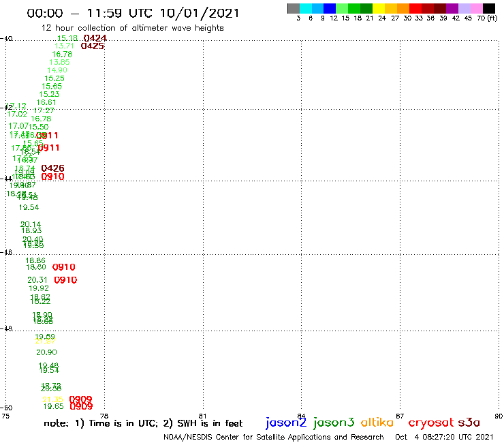
Task: Click the yellow wave height value 21.35
Action: click(x=52, y=400)
